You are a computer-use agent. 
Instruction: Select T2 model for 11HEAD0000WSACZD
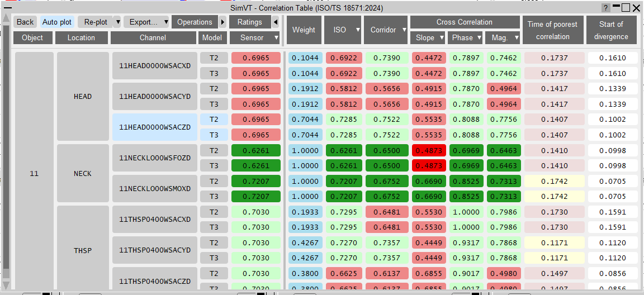[x=214, y=120]
